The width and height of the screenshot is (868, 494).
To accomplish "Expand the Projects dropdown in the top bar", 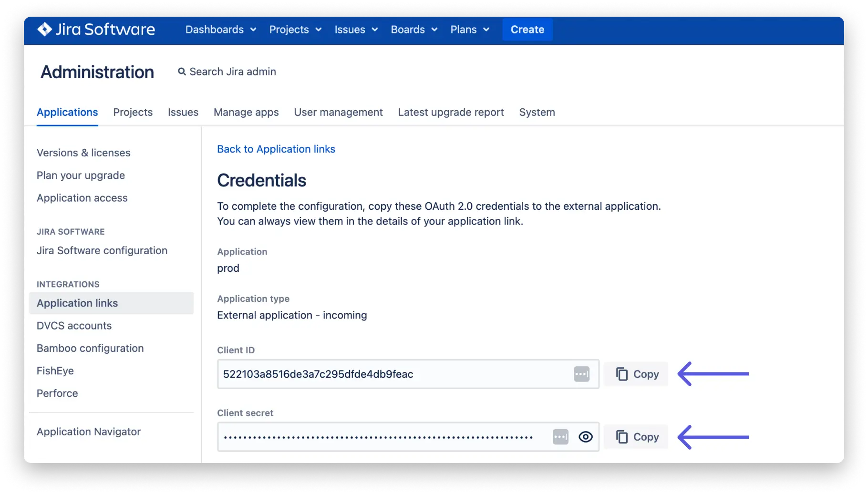I will point(295,30).
